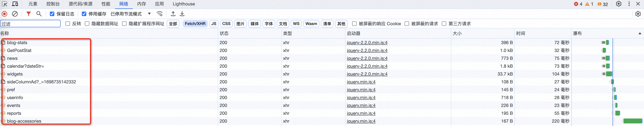Click the 瀑布 column sort arrow

(x=640, y=33)
